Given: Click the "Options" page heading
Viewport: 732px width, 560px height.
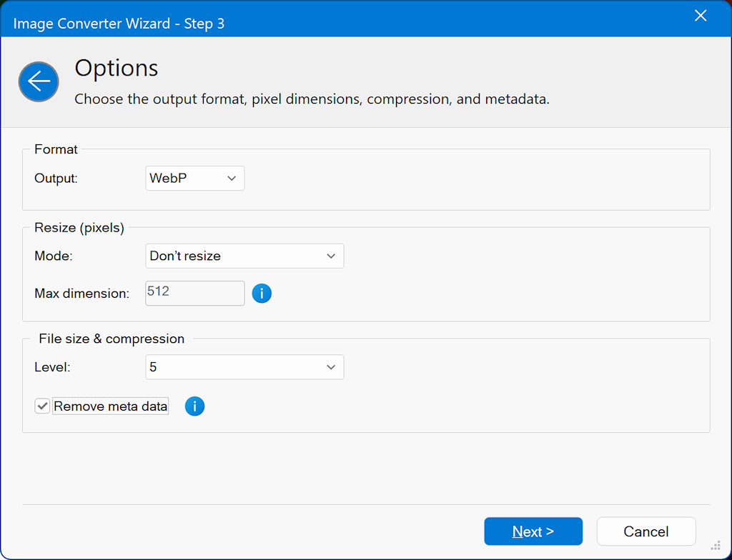Looking at the screenshot, I should (117, 68).
